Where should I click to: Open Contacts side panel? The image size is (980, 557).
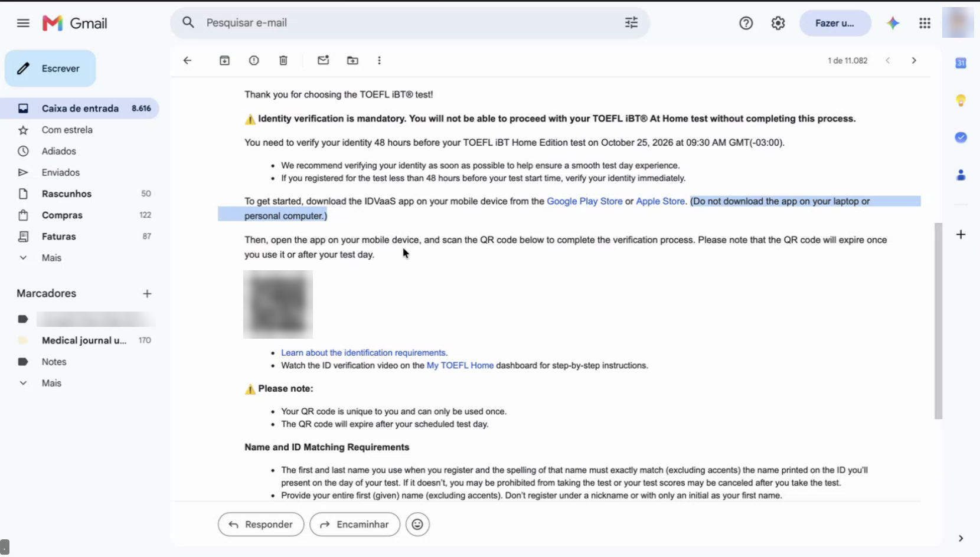tap(961, 175)
